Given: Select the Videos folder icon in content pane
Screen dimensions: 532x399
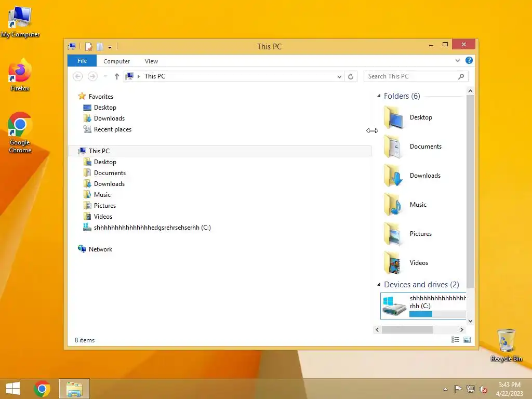Looking at the screenshot, I should pos(394,263).
